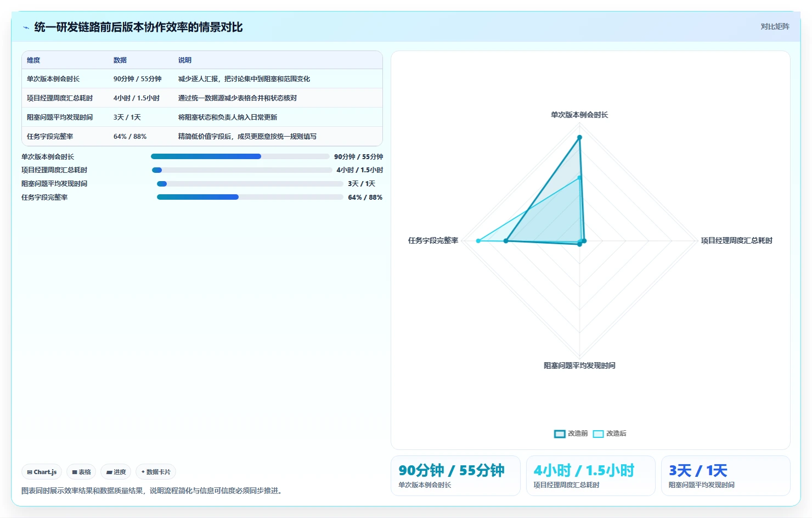This screenshot has height=518, width=812.
Task: Click table row label 单次版本例会时长
Action: pos(53,79)
